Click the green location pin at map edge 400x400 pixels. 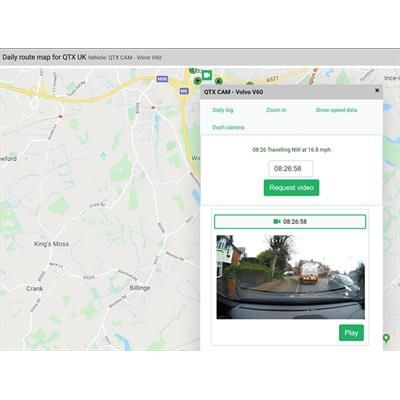[386, 338]
